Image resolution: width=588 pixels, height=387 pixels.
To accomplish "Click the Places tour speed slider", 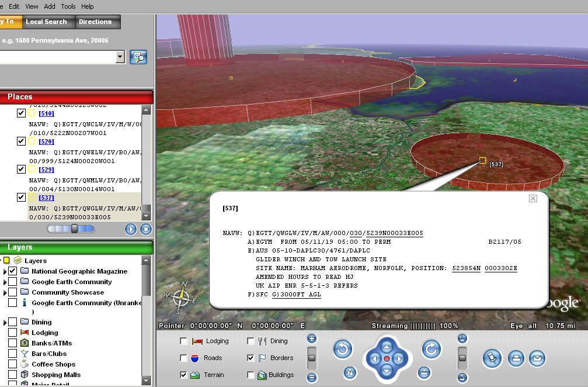I will click(74, 229).
